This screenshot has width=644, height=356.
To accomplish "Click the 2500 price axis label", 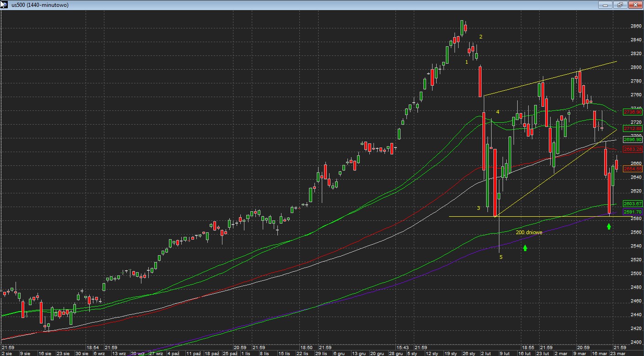I will tap(636, 274).
